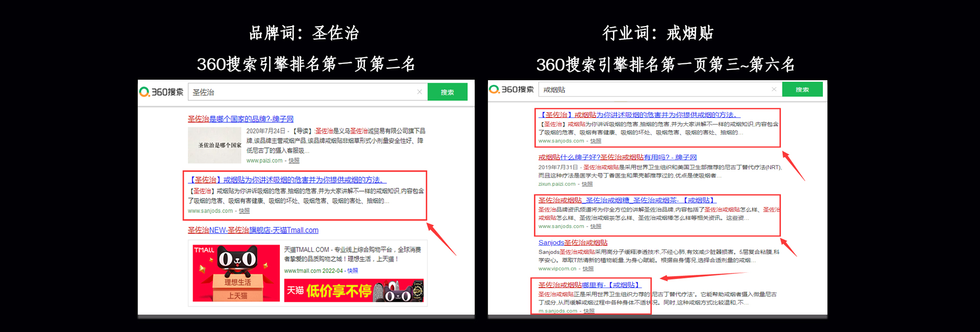The height and width of the screenshot is (332, 980).
Task: Open 【圣佐治】戒烟贴 result in left screenshot
Action: click(287, 180)
